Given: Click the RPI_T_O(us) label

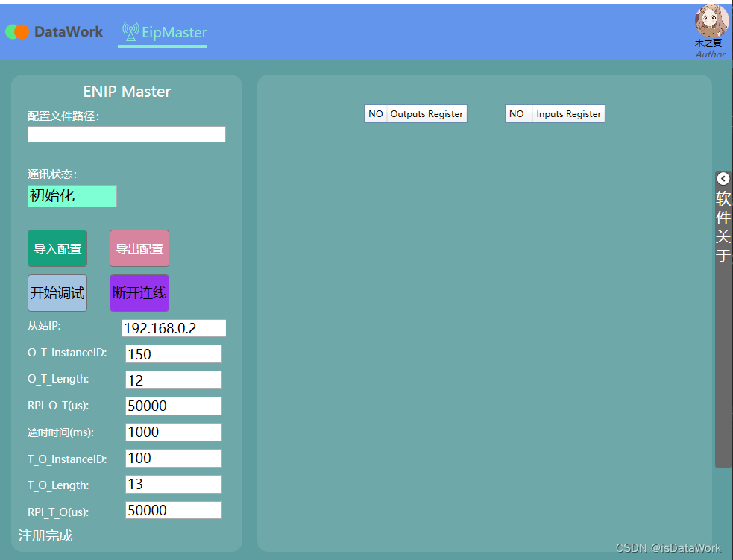Looking at the screenshot, I should 58,512.
